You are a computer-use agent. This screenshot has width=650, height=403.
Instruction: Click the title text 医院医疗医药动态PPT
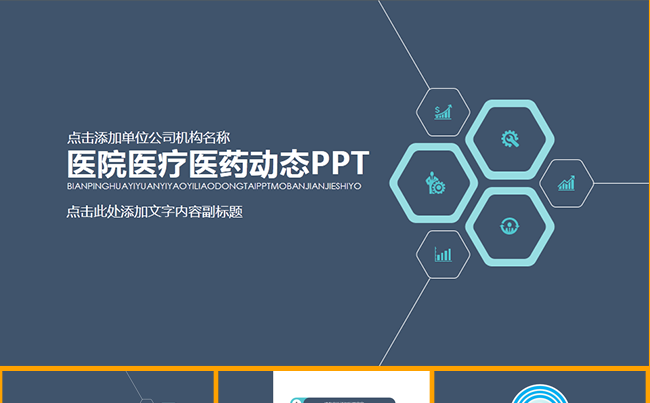point(218,164)
